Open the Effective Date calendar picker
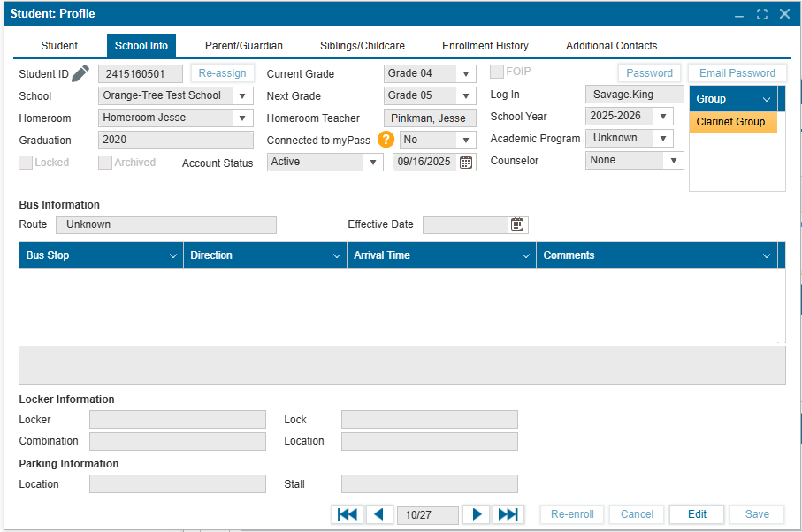This screenshot has height=532, width=802. pos(517,224)
